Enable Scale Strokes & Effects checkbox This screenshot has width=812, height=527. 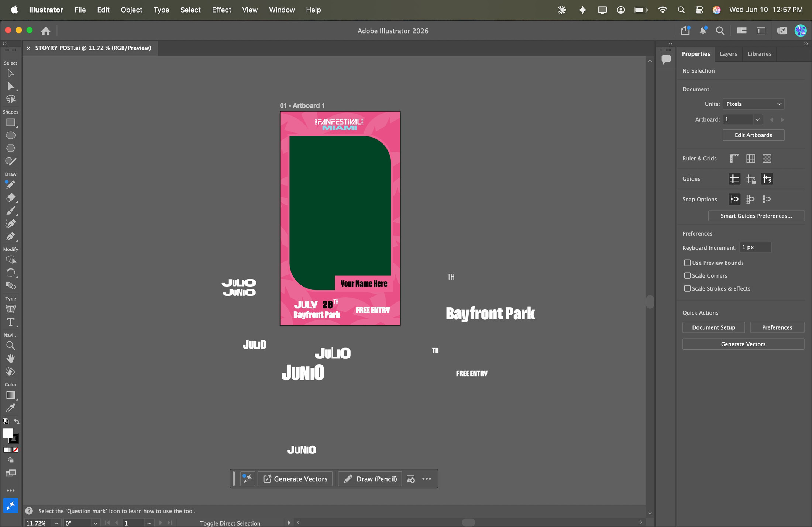click(687, 288)
